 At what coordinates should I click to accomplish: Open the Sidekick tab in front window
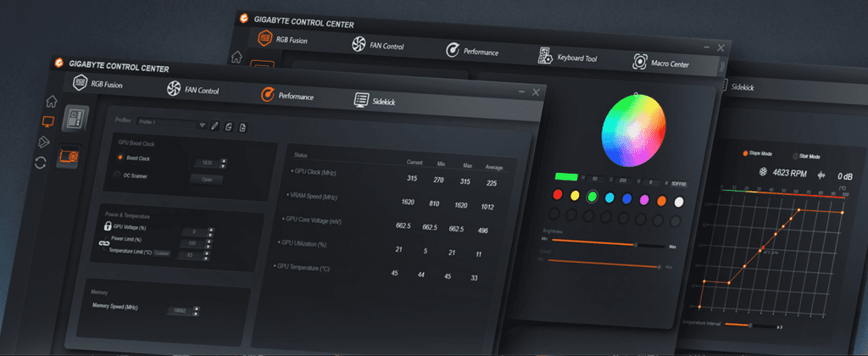click(375, 101)
